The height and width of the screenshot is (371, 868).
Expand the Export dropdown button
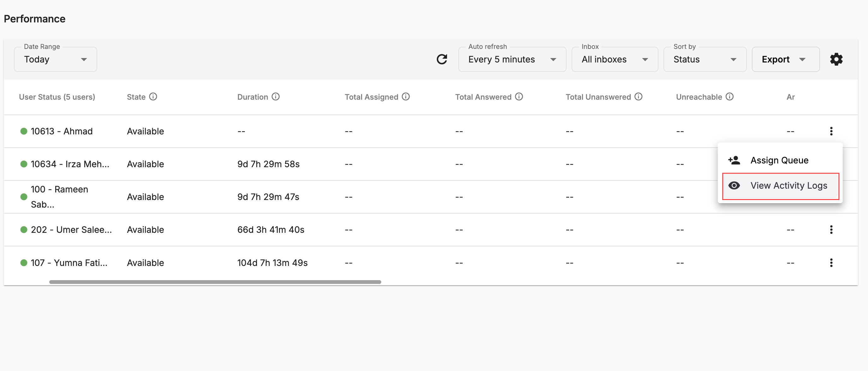(x=785, y=59)
